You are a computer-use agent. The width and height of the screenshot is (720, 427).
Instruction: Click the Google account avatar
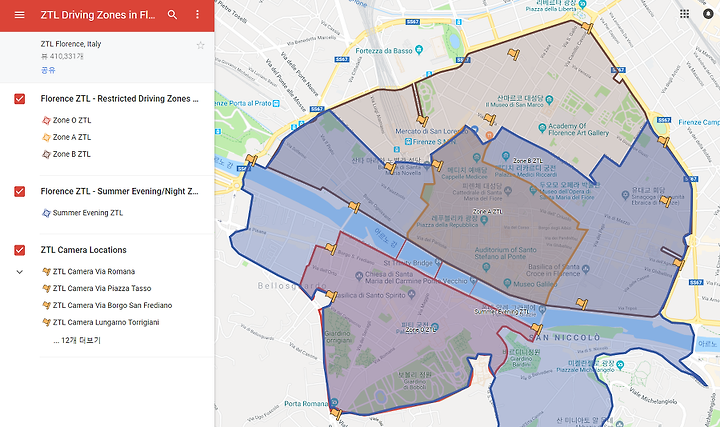(x=709, y=13)
